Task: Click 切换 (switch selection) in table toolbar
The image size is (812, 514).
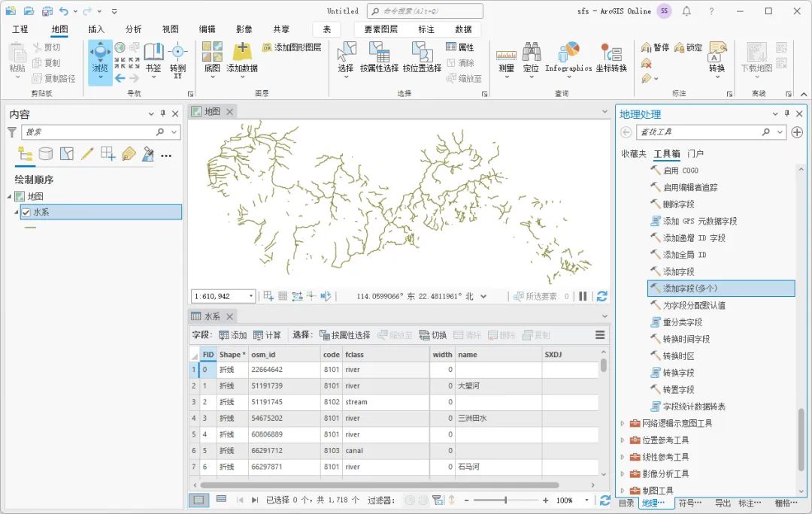Action: point(433,335)
